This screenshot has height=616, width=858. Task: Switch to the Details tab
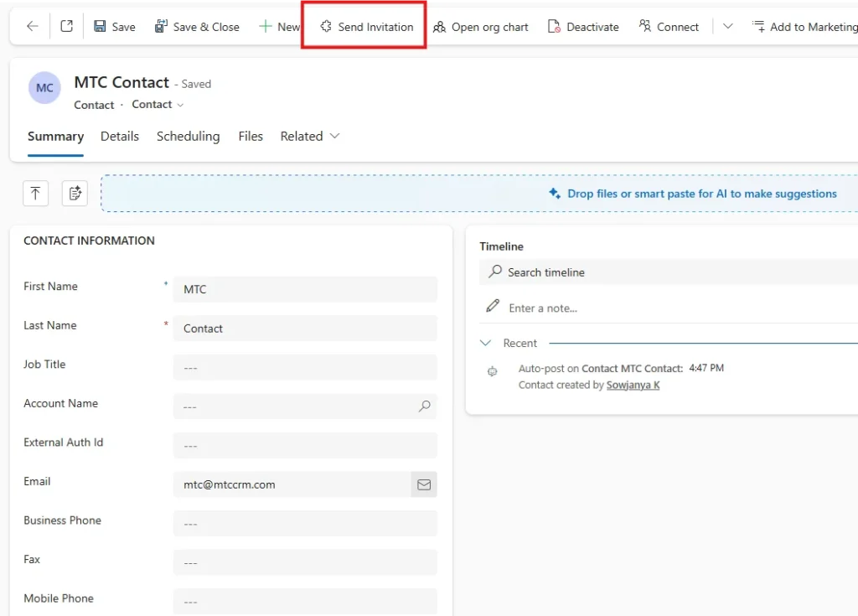120,137
